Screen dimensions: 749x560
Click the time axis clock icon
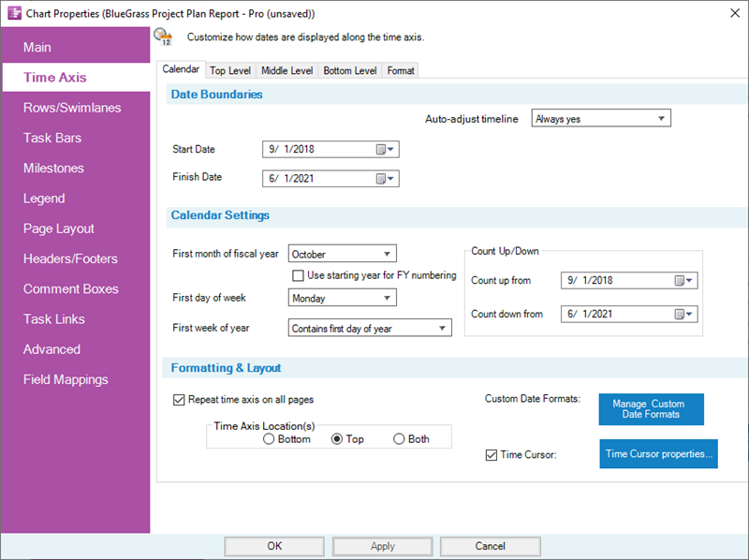tap(163, 37)
